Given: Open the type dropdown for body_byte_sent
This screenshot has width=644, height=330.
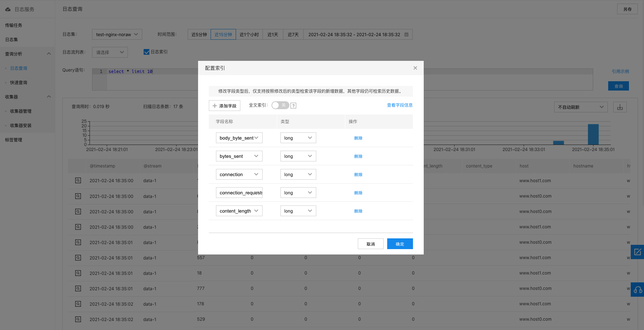Looking at the screenshot, I should 298,138.
